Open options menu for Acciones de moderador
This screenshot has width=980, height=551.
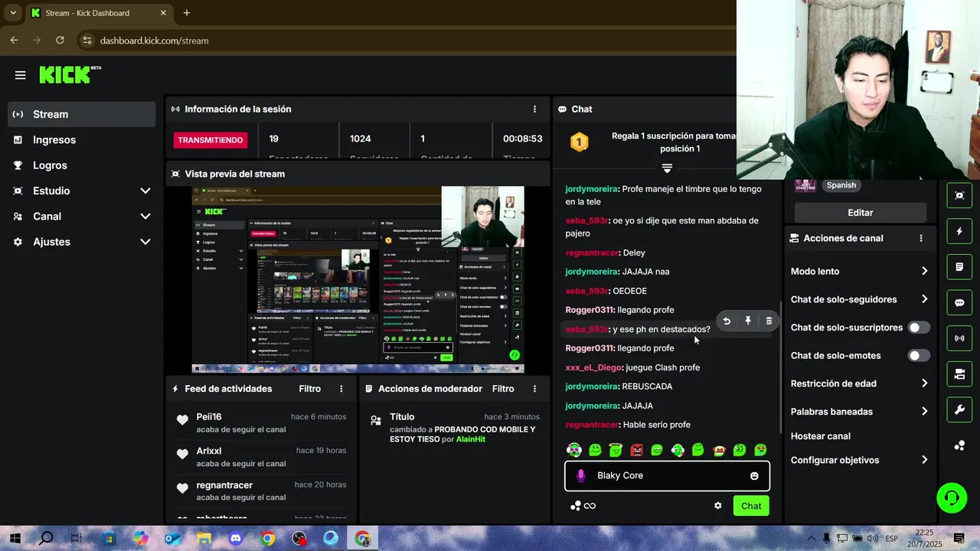534,389
